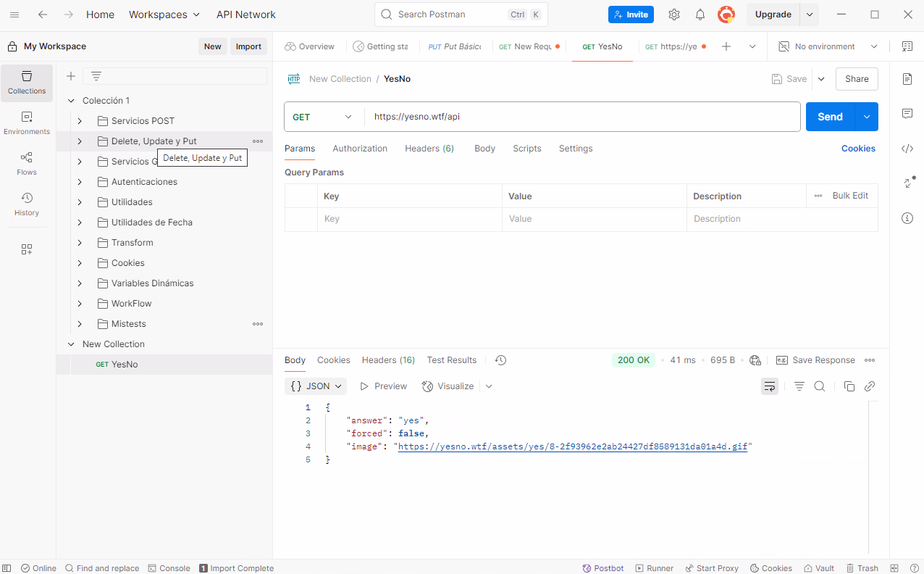The height and width of the screenshot is (574, 924).
Task: Open the Cookies link above Query Params
Action: tap(858, 148)
